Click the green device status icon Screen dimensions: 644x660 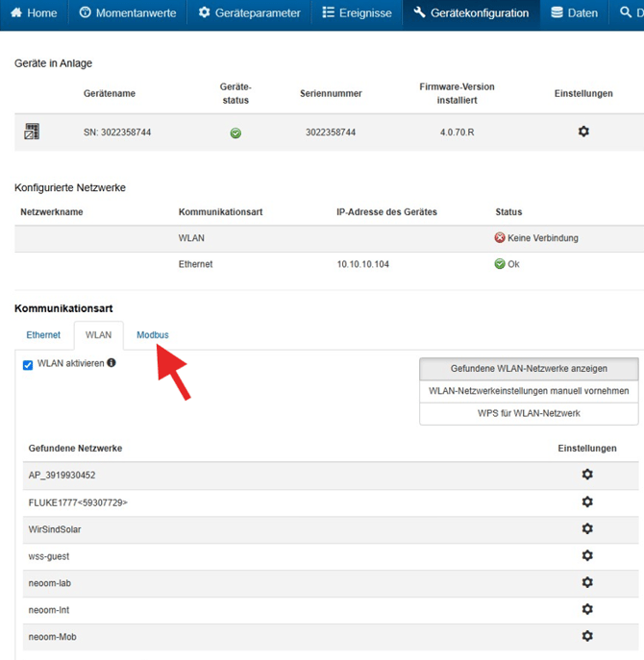click(x=235, y=133)
